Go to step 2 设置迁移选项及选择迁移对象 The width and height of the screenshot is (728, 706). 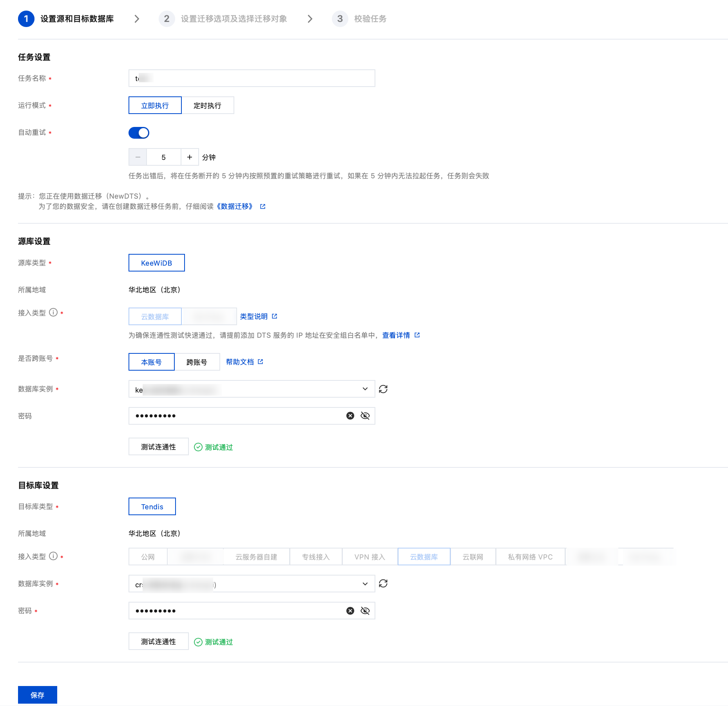coord(233,19)
